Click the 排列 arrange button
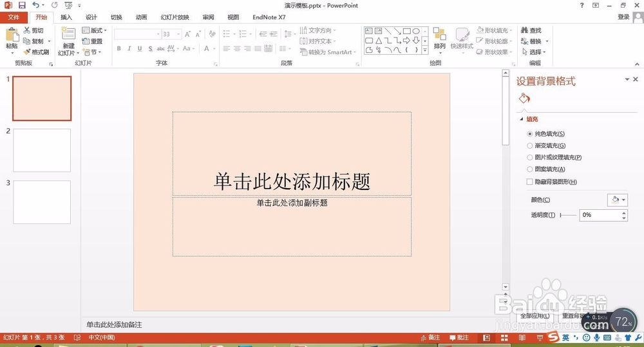 pos(439,41)
